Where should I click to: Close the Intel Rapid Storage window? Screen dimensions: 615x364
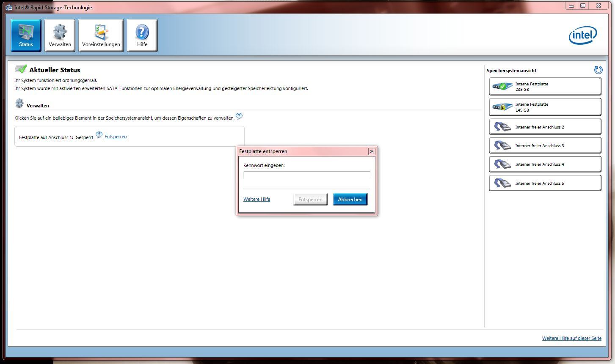click(x=598, y=6)
